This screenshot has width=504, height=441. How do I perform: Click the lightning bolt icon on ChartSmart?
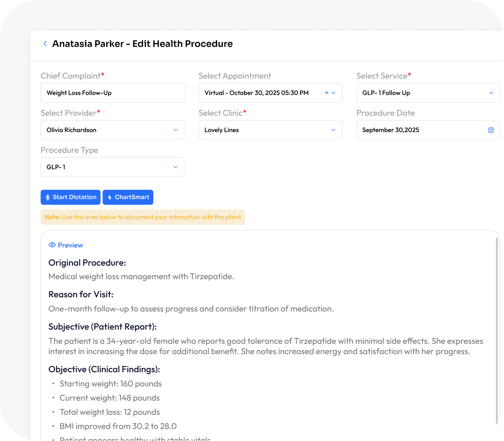pyautogui.click(x=110, y=197)
